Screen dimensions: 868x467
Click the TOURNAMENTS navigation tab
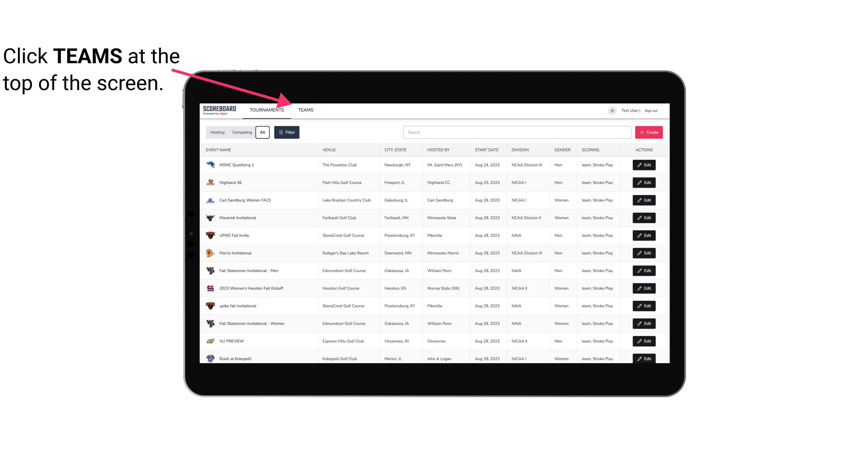267,110
